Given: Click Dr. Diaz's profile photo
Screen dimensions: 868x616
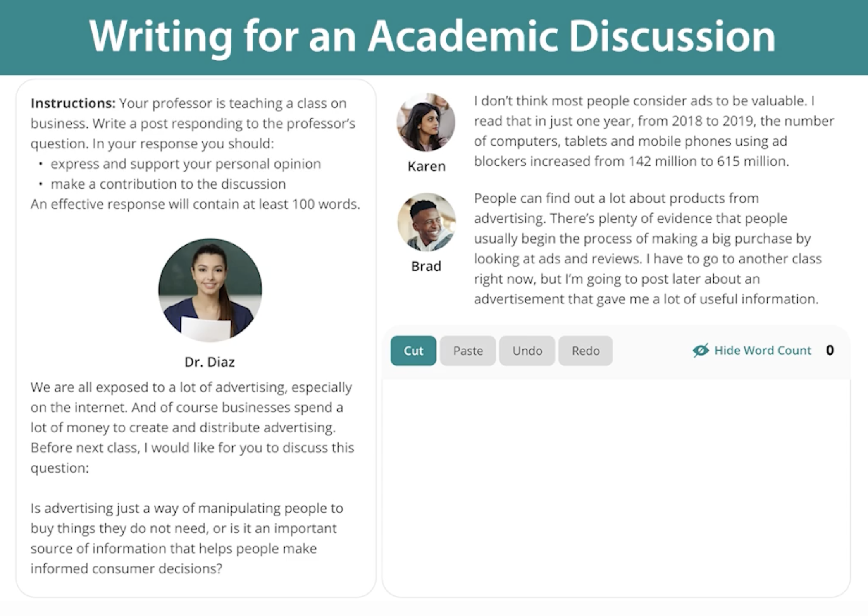Looking at the screenshot, I should coord(210,290).
